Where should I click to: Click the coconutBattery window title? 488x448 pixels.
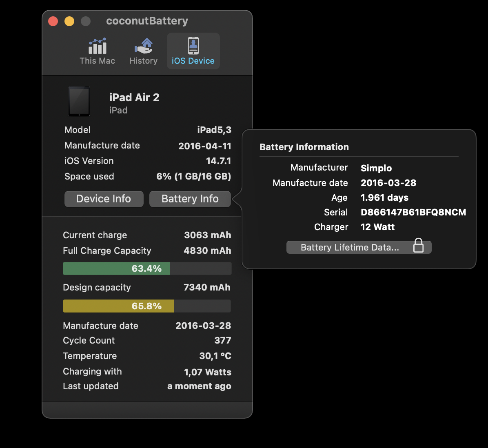[x=147, y=21]
